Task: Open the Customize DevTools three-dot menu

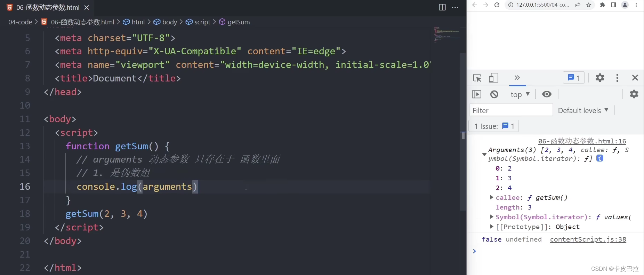Action: pos(617,78)
